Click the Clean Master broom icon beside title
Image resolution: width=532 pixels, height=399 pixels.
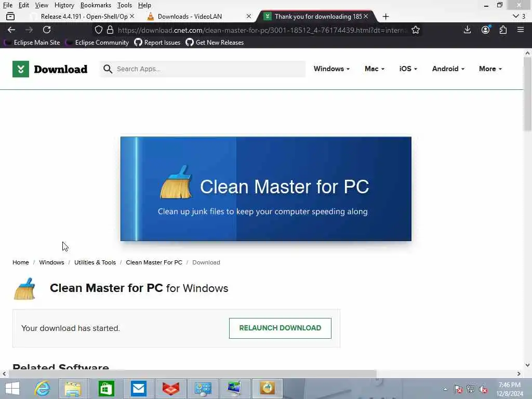(24, 289)
